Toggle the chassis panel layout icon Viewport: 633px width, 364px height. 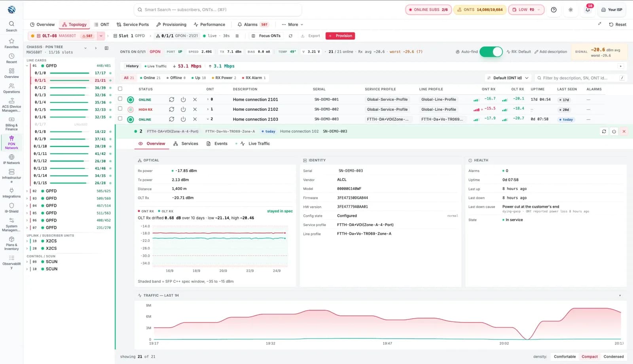(x=106, y=48)
